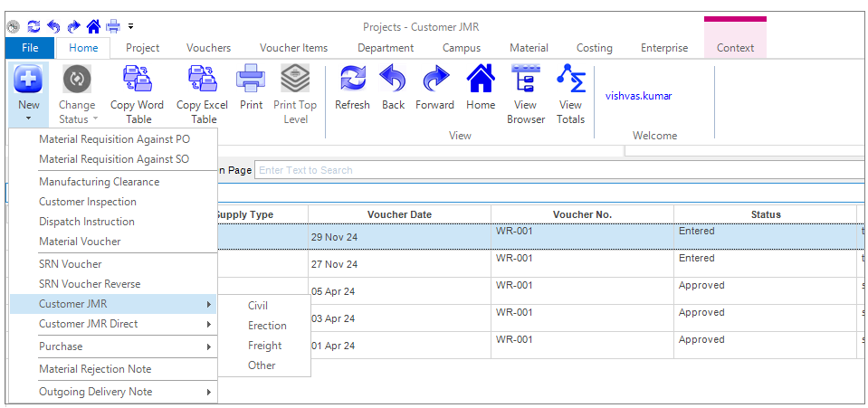Expand the Purchase submenu
This screenshot has width=868, height=408.
tap(113, 346)
